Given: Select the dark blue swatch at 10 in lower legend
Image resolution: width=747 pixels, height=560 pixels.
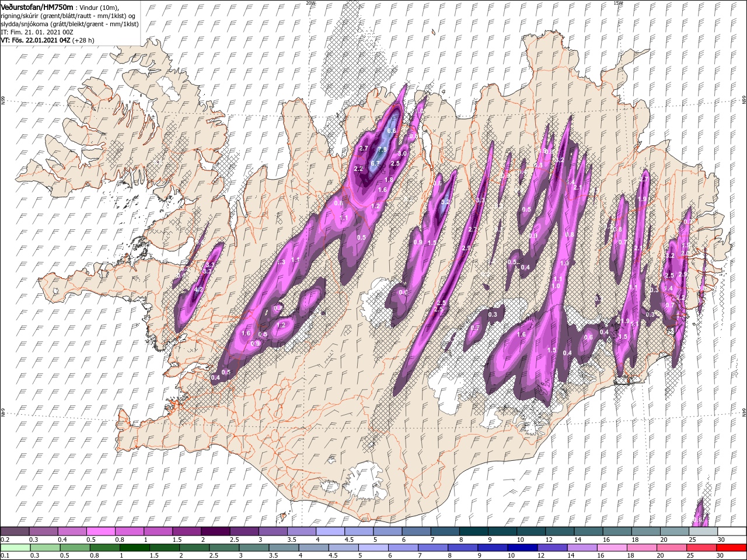Looking at the screenshot, I should click(x=523, y=548).
